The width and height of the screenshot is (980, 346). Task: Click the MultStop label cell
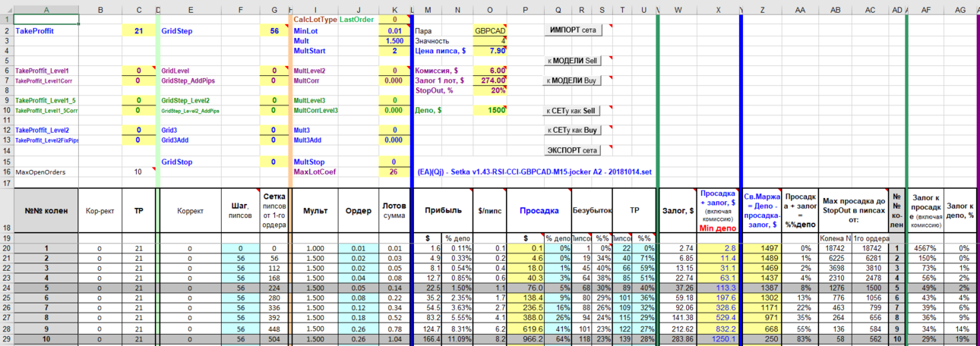coord(315,162)
